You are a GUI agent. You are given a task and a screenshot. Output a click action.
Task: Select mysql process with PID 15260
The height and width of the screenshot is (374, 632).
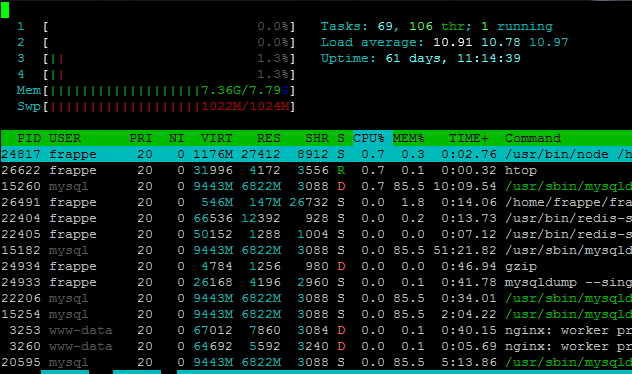316,186
